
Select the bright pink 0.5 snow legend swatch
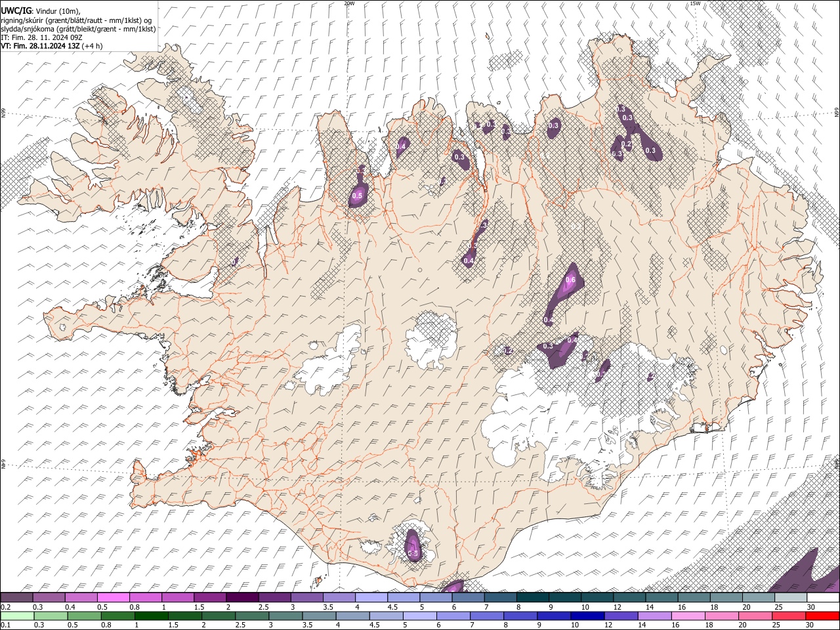point(113,598)
